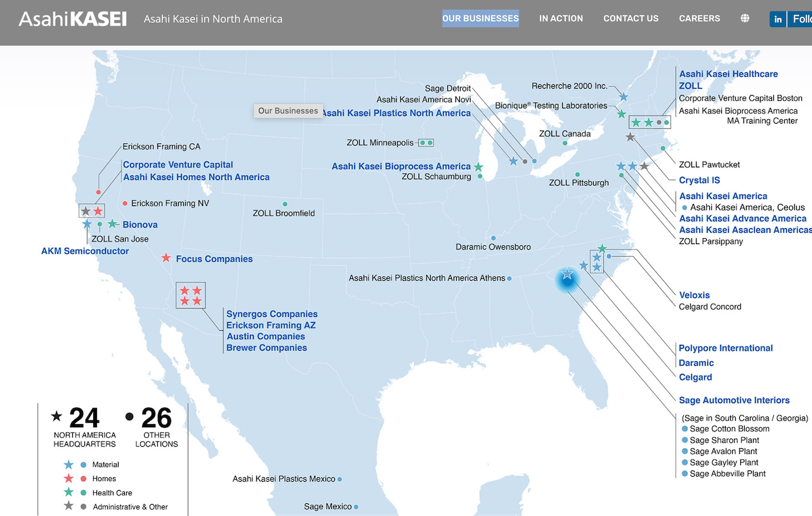Viewport: 812px width, 516px height.
Task: Open the Our Businesses menu
Action: [x=480, y=18]
